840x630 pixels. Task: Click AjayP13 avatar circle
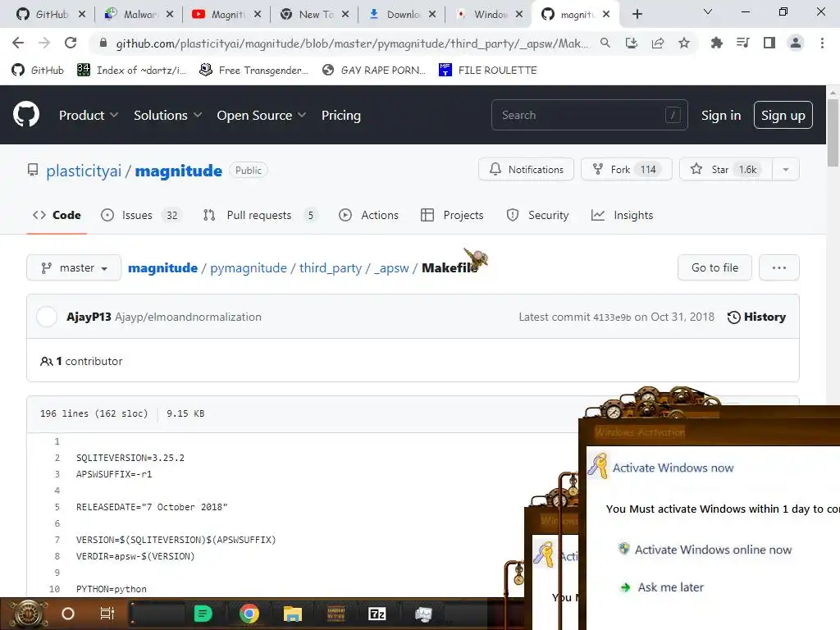pos(47,317)
